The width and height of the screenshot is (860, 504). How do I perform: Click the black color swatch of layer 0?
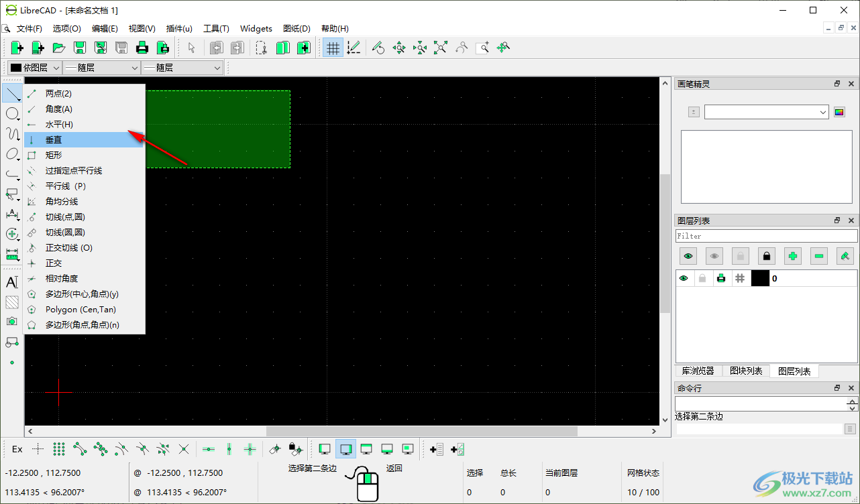760,278
